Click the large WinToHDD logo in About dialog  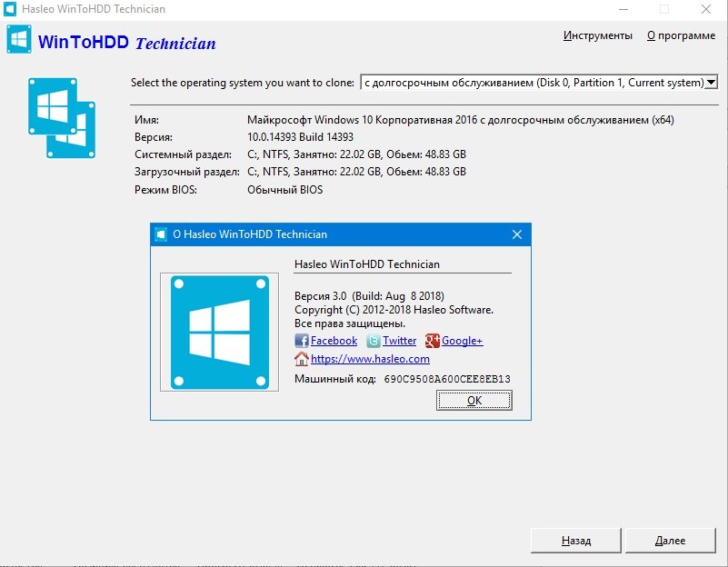pos(220,333)
